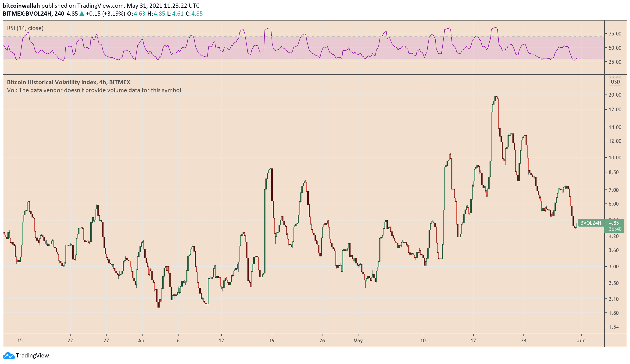Image resolution: width=630 pixels, height=364 pixels.
Task: Click the 25.00 level on RSI scale
Action: point(615,62)
